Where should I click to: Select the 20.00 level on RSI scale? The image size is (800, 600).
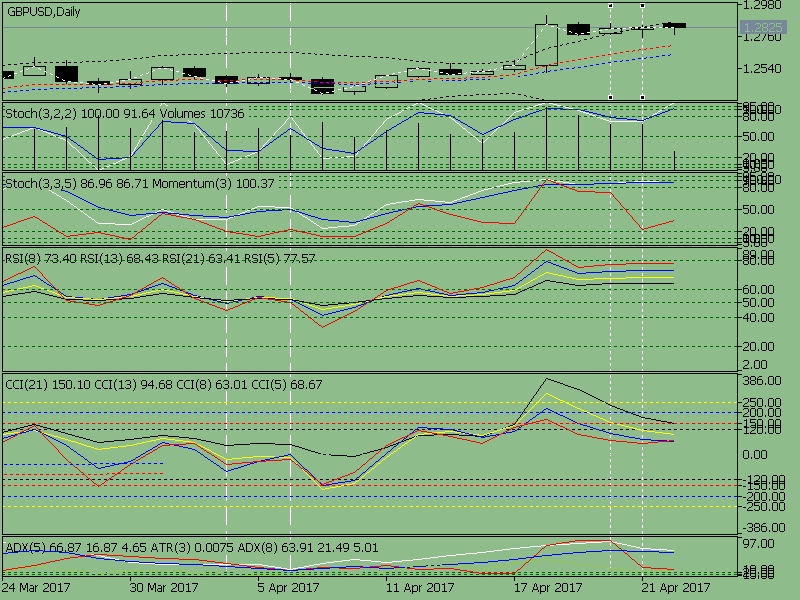pos(758,346)
